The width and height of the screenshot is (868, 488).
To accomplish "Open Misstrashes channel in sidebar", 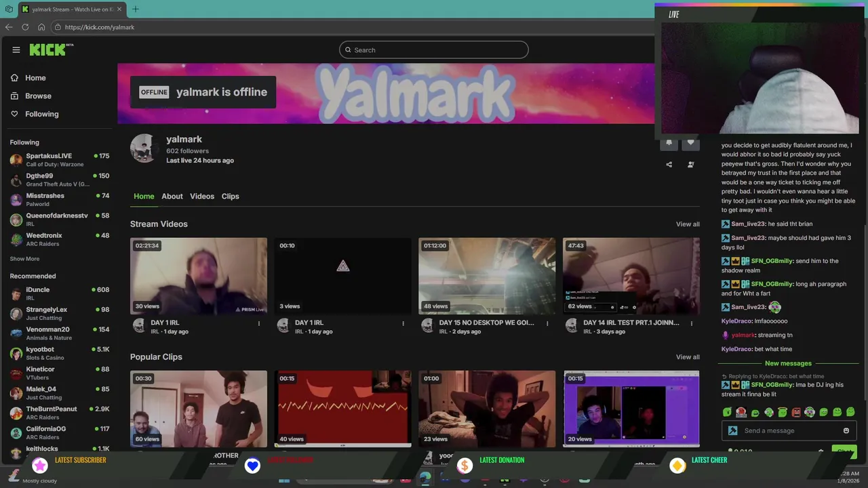I will [60, 199].
